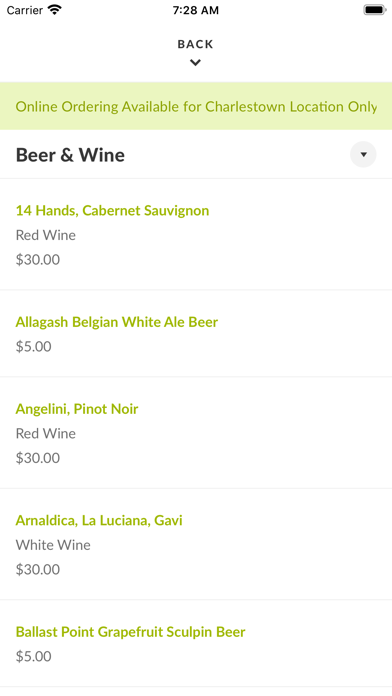Open Arnaldica, La Luciana, Gavi

click(99, 520)
